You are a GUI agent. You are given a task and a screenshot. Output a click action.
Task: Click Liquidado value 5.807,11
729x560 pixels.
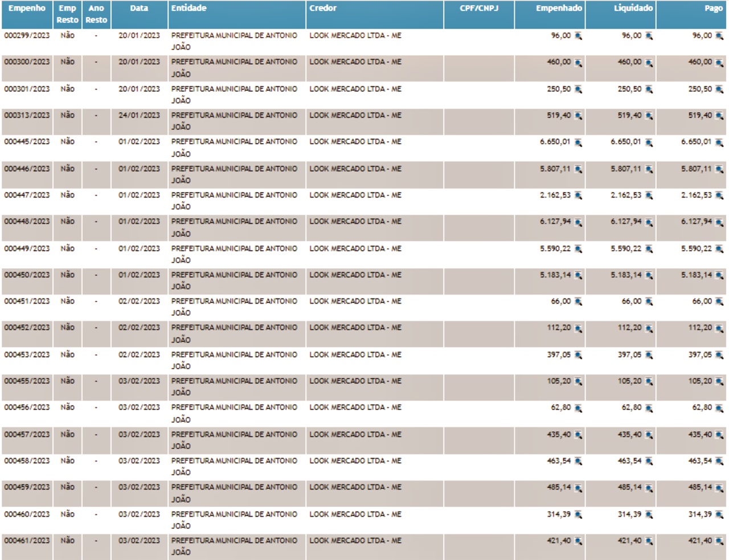point(626,169)
